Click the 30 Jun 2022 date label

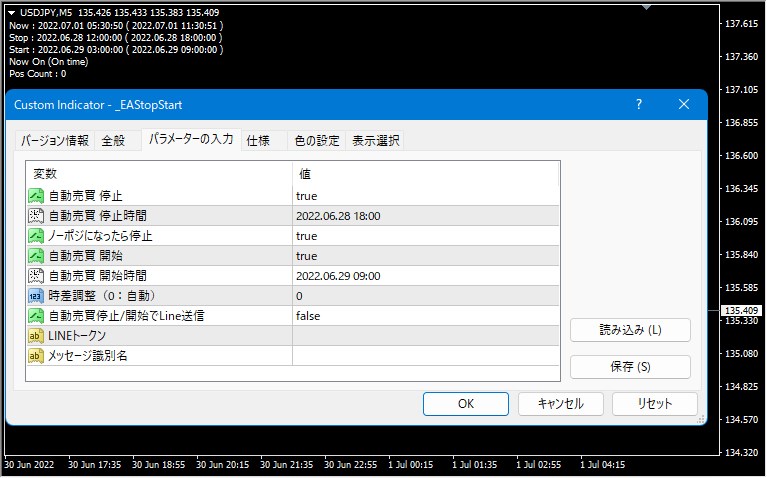(x=29, y=465)
